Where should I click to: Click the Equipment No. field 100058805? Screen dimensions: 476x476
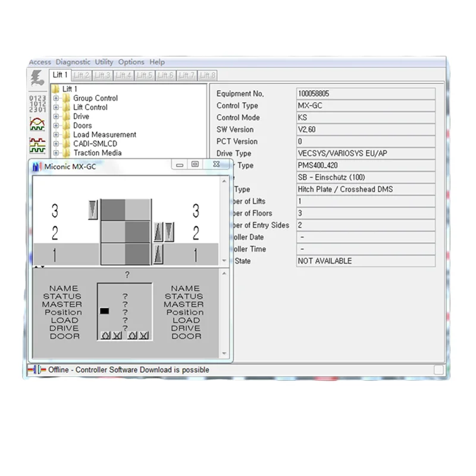tap(366, 93)
